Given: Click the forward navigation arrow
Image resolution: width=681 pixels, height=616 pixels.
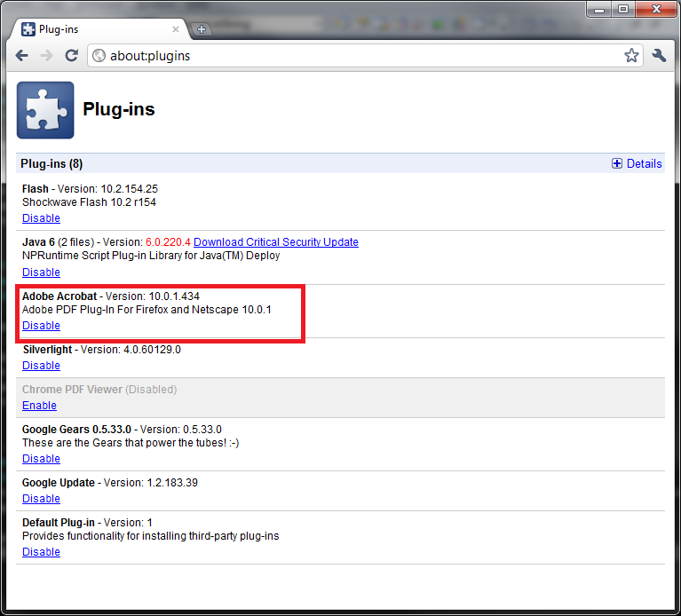Looking at the screenshot, I should point(46,56).
